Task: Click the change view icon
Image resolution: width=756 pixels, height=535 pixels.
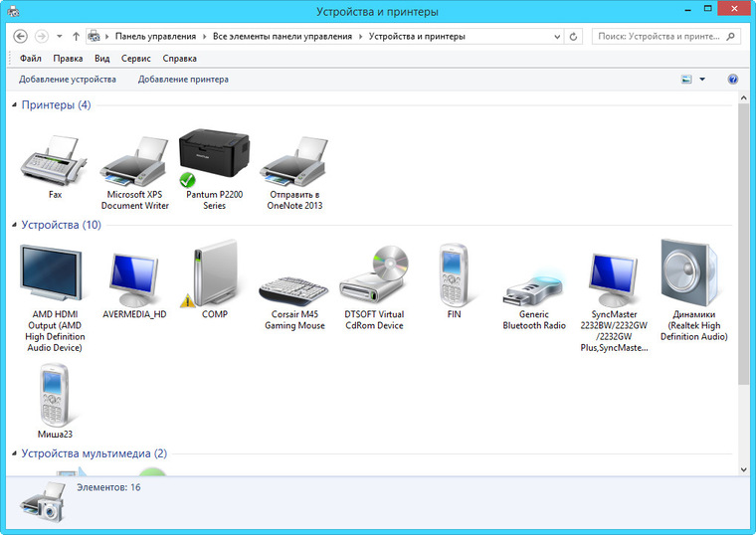Action: tap(686, 79)
